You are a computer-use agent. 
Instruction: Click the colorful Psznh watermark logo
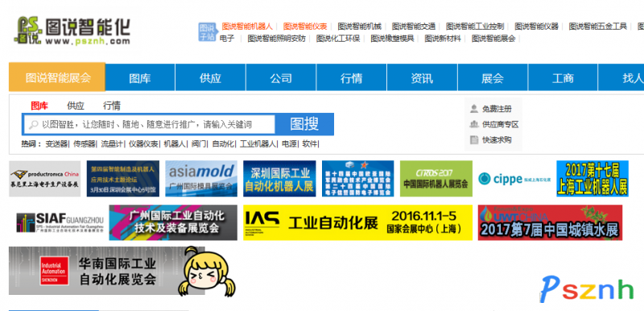click(x=587, y=288)
